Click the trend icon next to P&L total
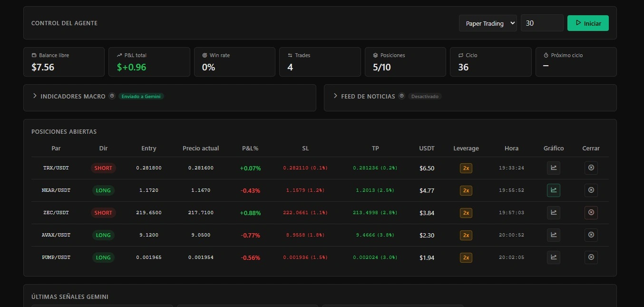644x307 pixels. click(119, 55)
